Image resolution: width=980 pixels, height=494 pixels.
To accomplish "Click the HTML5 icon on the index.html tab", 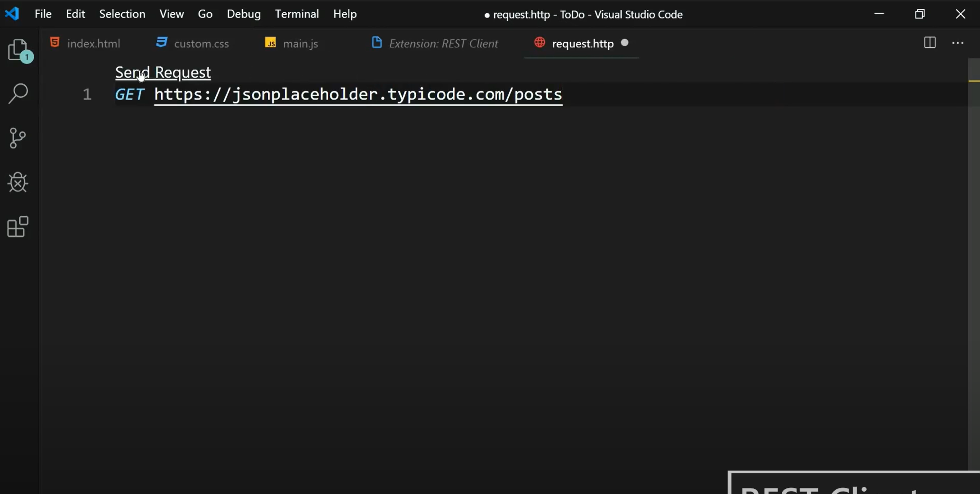I will [x=55, y=42].
